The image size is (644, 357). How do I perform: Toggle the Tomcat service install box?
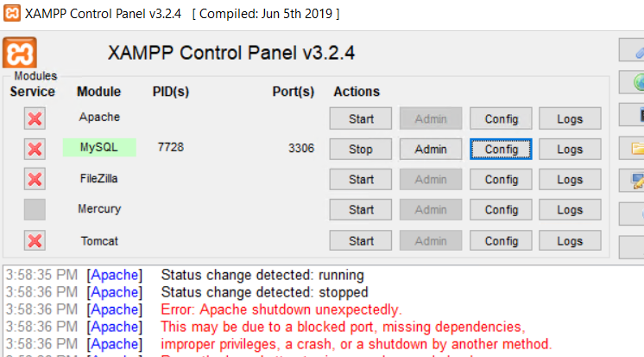coord(35,240)
